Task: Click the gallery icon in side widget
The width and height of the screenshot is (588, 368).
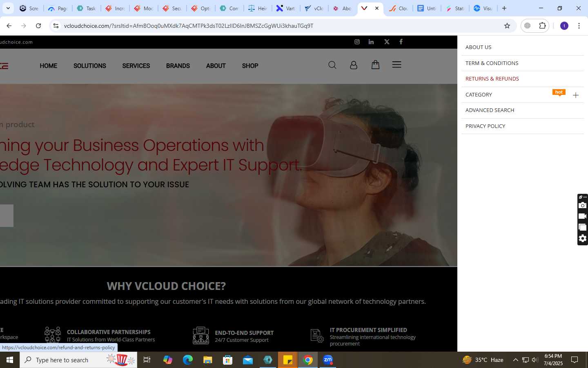Action: (x=583, y=227)
